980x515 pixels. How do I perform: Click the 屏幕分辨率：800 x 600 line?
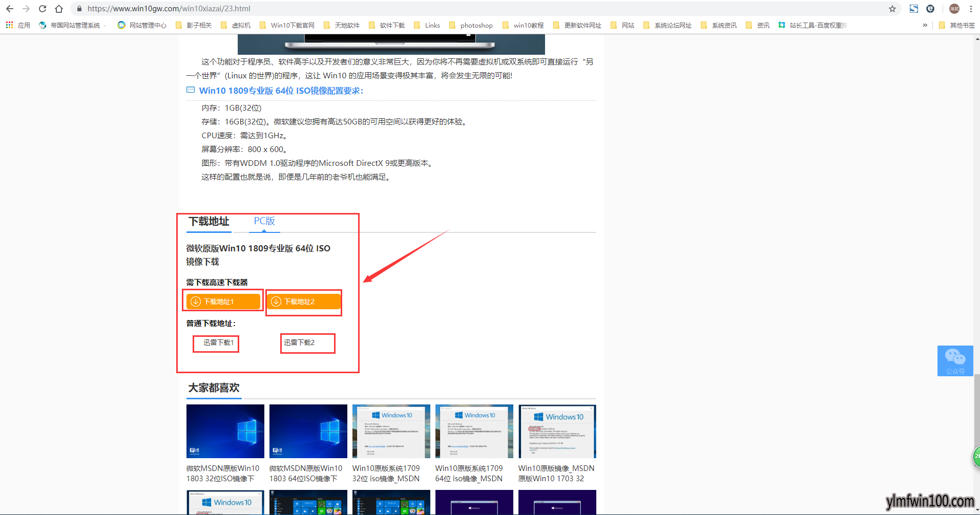(244, 149)
